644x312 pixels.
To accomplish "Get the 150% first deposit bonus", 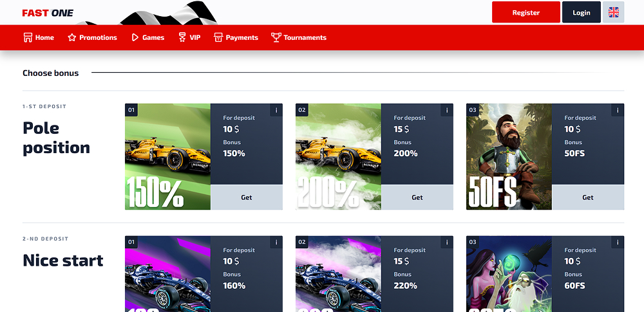I will (x=247, y=197).
